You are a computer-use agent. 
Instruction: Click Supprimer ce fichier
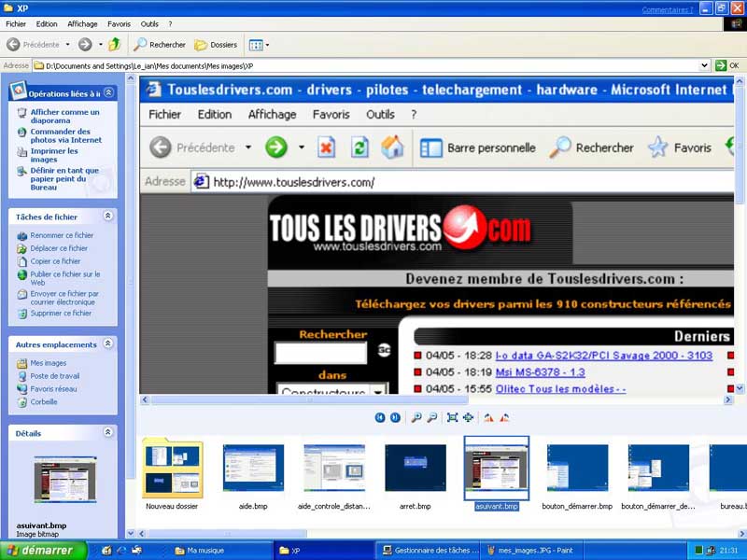click(x=61, y=314)
